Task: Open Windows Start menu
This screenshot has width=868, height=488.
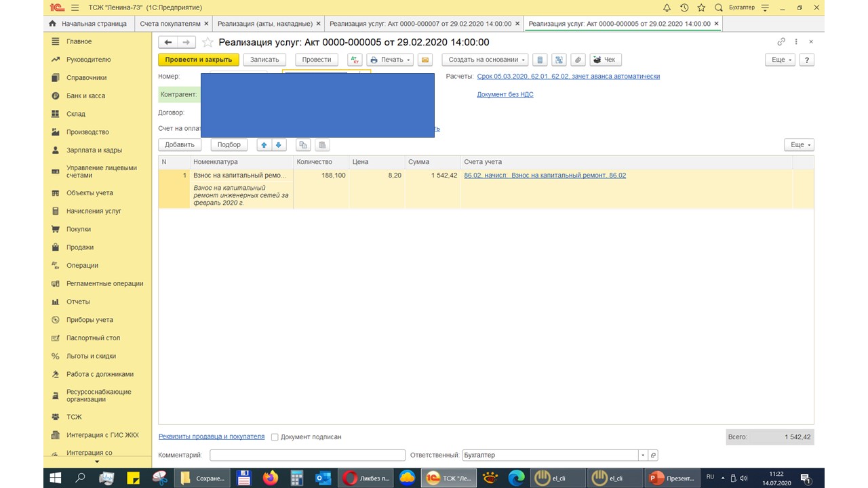Action: click(56, 478)
